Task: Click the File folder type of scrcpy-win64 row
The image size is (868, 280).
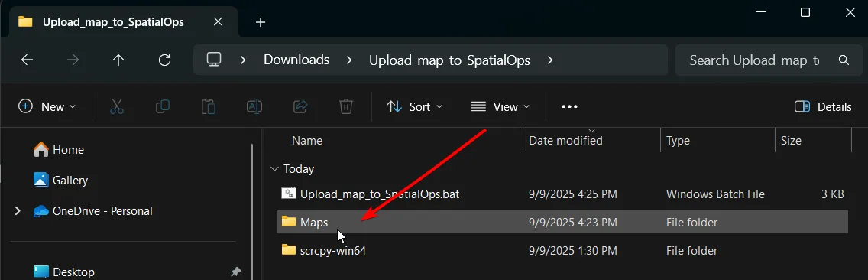Action: [692, 251]
